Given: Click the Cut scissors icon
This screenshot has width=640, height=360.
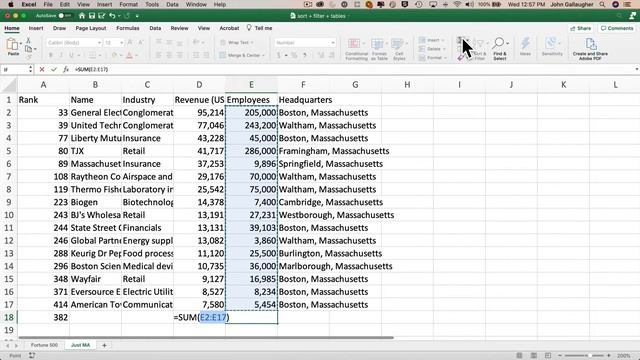Looking at the screenshot, I should pyautogui.click(x=28, y=41).
